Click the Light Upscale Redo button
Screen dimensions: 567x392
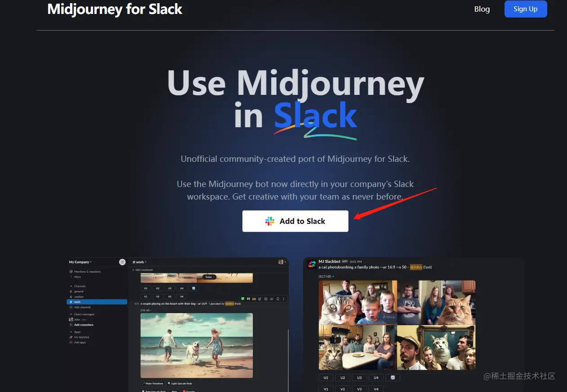tap(180, 383)
